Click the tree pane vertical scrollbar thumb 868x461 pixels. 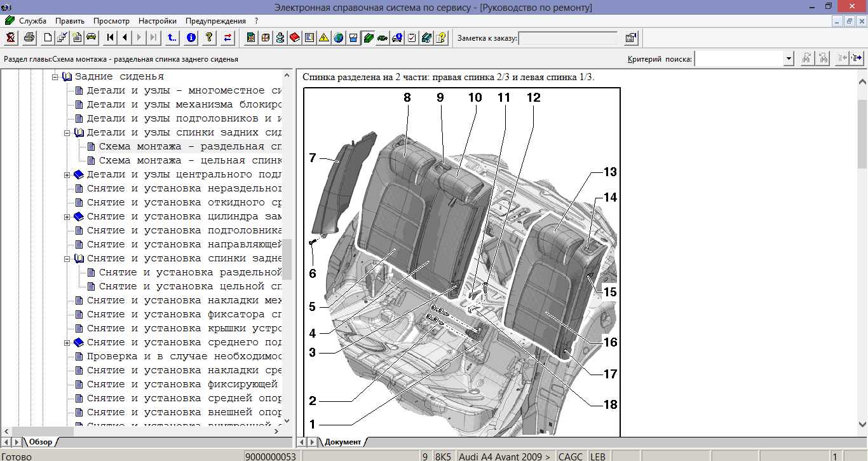[287, 259]
